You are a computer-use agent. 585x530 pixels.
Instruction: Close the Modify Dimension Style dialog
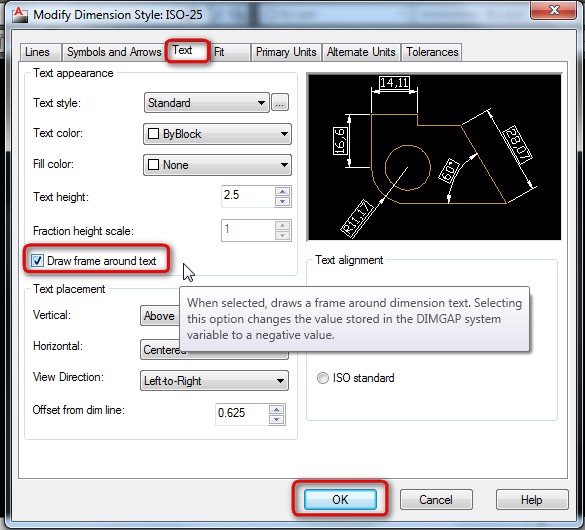click(554, 10)
